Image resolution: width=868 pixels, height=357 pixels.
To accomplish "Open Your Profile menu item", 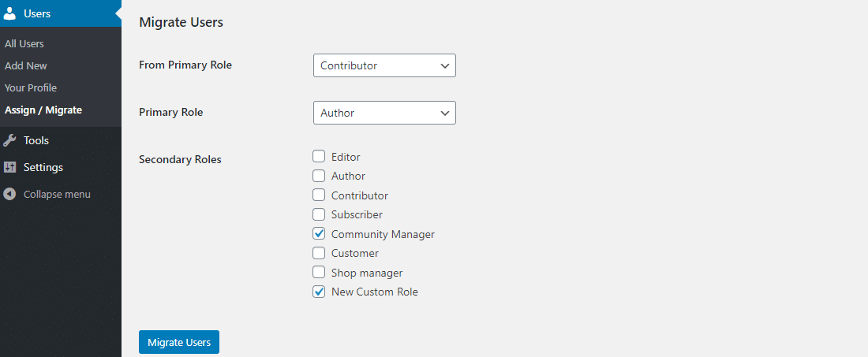I will 31,87.
